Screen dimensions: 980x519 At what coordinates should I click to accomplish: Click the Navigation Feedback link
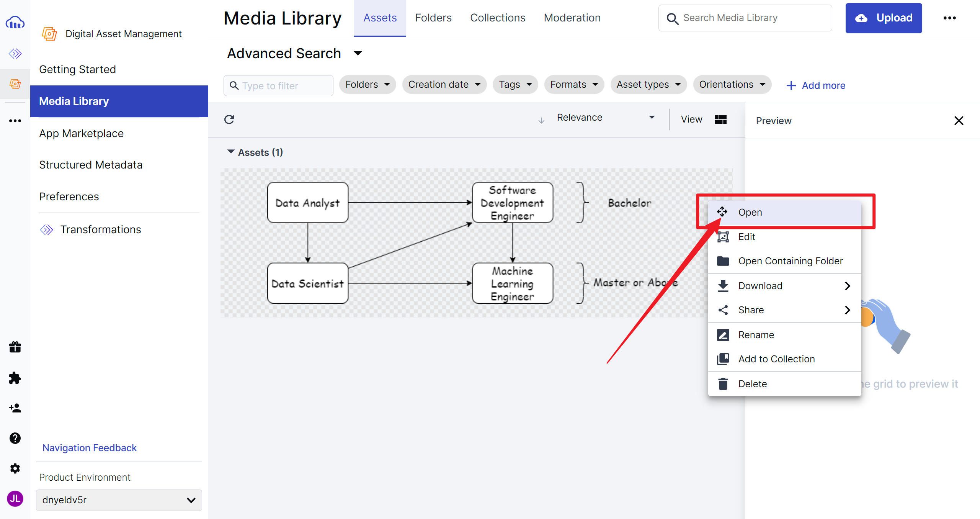pyautogui.click(x=89, y=448)
